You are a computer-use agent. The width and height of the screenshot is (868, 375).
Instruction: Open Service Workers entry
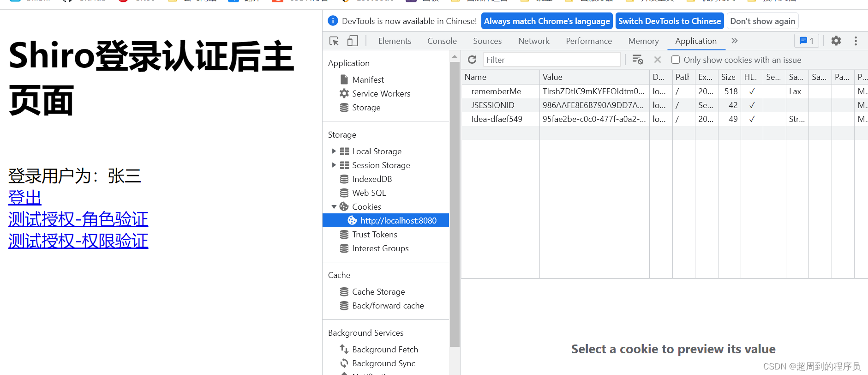(x=381, y=93)
